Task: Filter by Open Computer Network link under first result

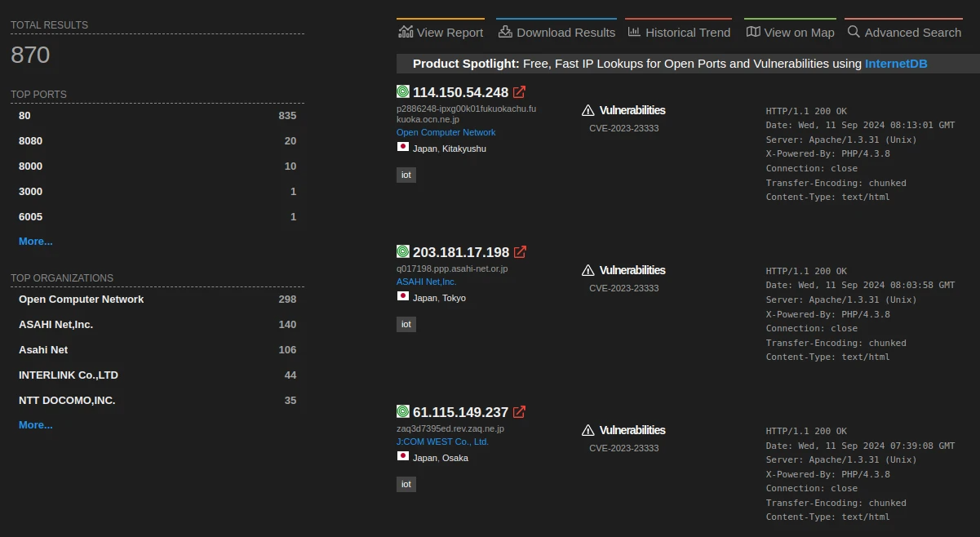Action: tap(446, 132)
